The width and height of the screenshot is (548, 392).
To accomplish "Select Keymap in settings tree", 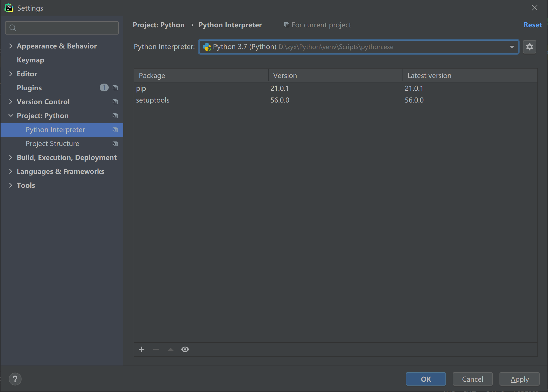I will click(x=30, y=60).
